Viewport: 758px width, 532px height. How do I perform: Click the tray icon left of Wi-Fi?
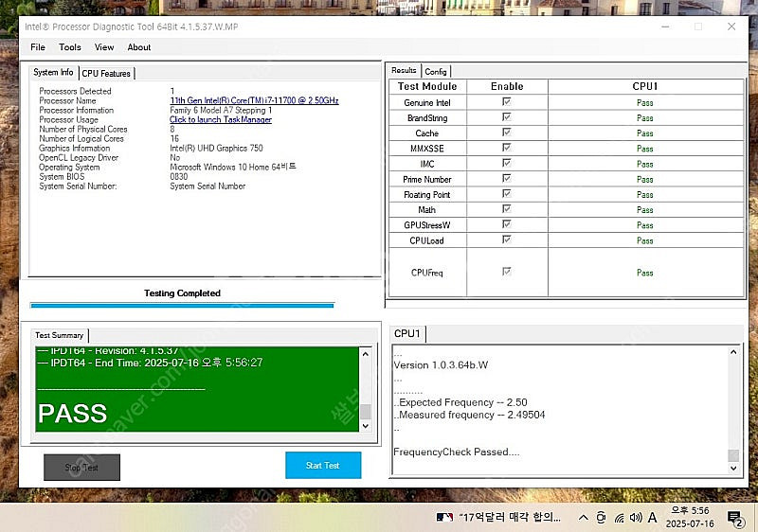click(601, 518)
